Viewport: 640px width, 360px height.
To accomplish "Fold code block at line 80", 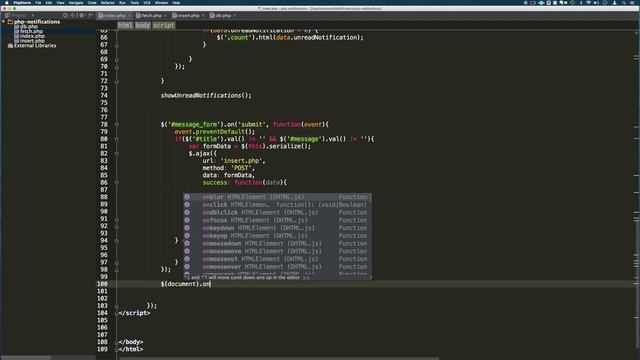I will [117, 139].
